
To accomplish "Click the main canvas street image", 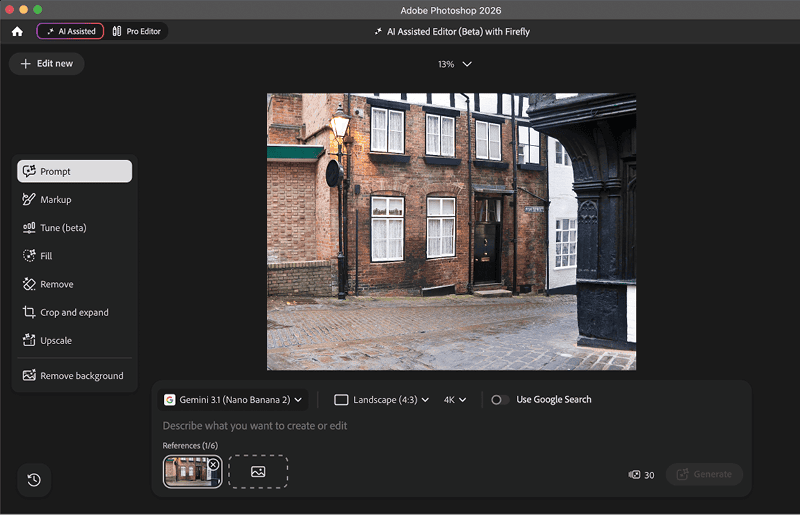I will tap(451, 231).
